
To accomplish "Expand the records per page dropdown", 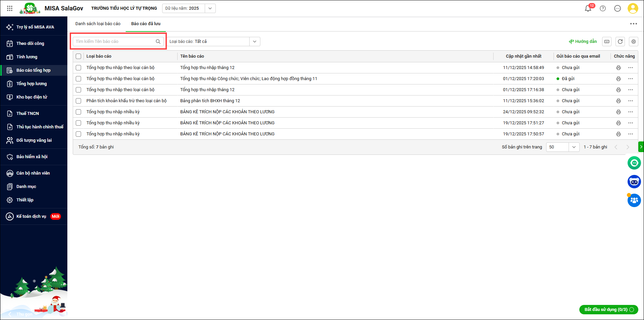I will coord(574,147).
